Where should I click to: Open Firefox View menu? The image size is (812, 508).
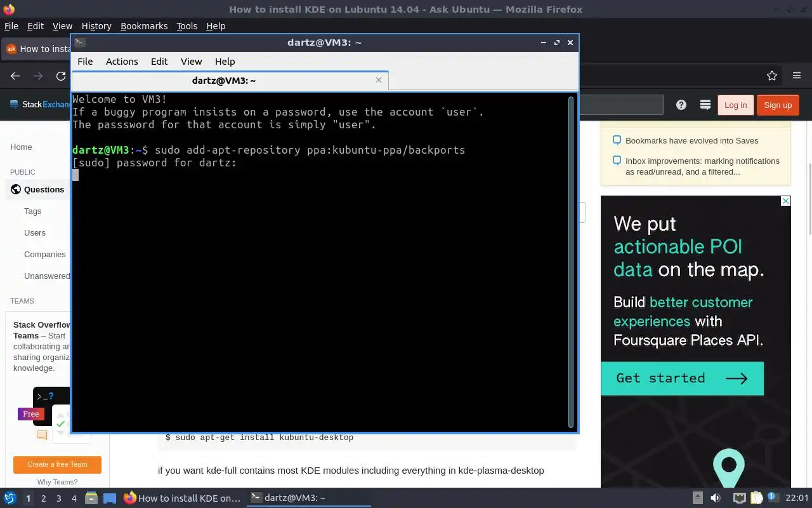(x=62, y=26)
